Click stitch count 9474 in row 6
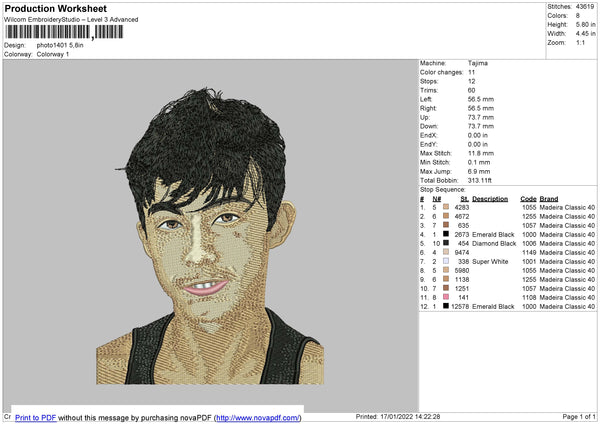Image resolution: width=600 pixels, height=424 pixels. pos(462,253)
